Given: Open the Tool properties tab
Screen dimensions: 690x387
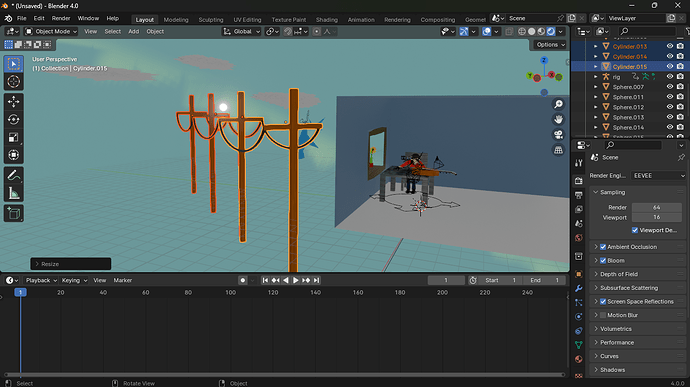Looking at the screenshot, I should pyautogui.click(x=579, y=163).
